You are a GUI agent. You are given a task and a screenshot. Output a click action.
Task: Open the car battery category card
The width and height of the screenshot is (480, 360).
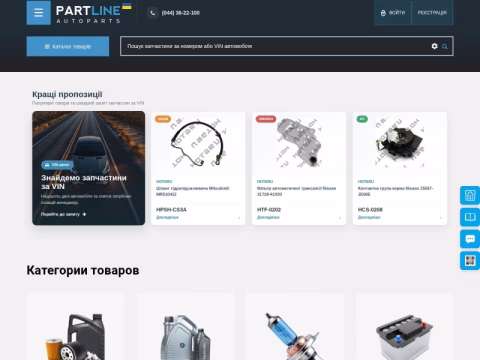pos(404,327)
